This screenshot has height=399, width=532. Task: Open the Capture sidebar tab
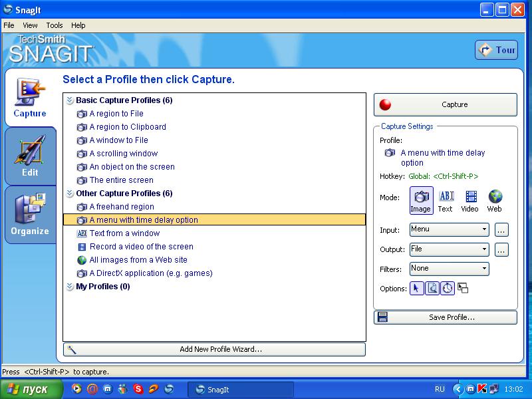tap(30, 98)
